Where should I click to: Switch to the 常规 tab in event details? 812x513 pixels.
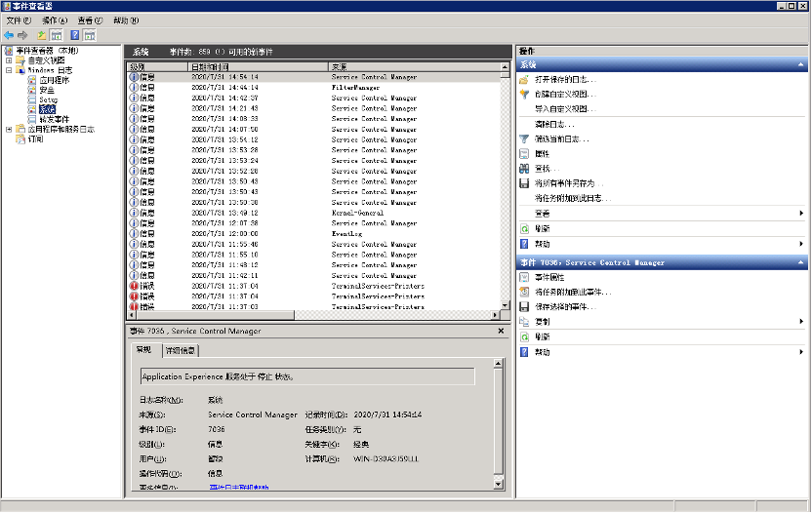144,350
